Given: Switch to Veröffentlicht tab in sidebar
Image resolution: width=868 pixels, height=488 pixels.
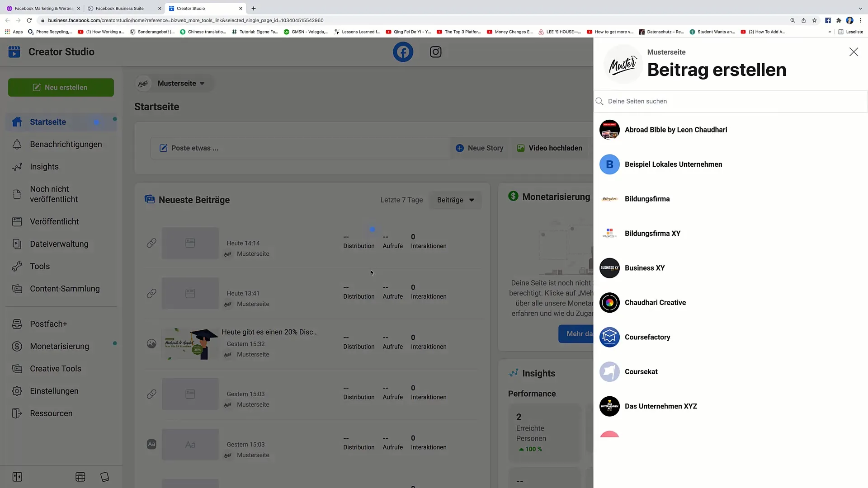Looking at the screenshot, I should click(54, 221).
